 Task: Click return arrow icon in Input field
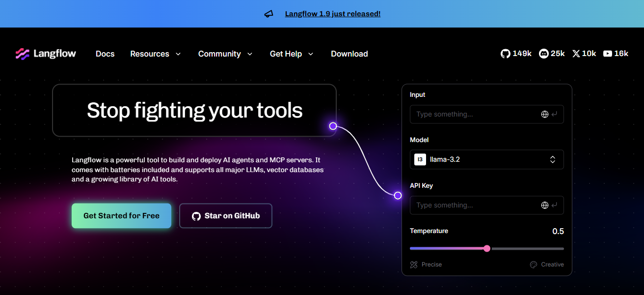(554, 114)
